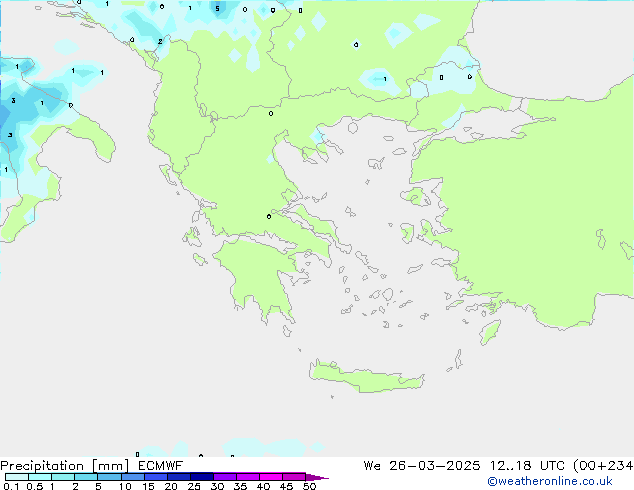634x490 pixels.
Task: Select the legend swatch between 15 and 20
Action: click(x=156, y=477)
